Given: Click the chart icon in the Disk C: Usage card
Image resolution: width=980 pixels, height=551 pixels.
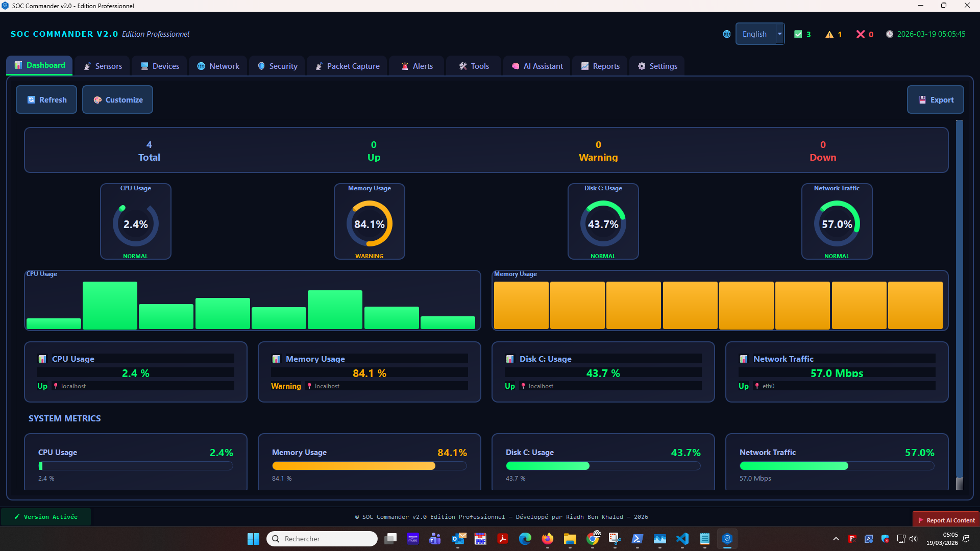Looking at the screenshot, I should coord(510,359).
